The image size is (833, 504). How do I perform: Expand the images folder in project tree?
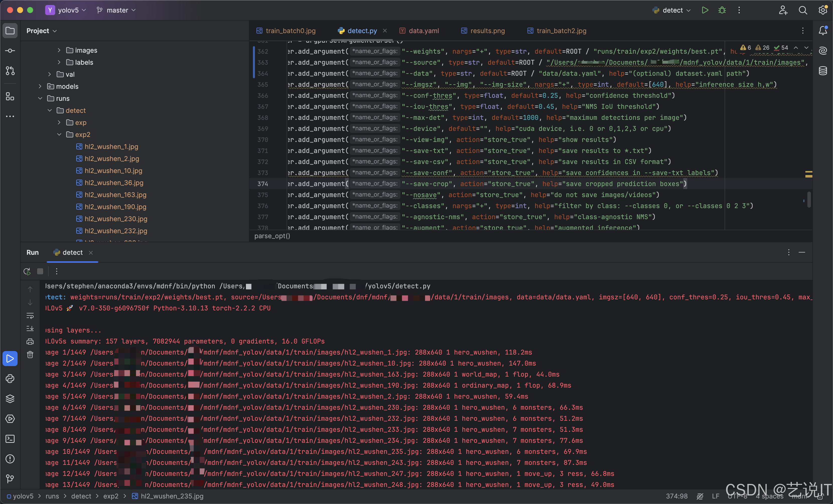[59, 50]
